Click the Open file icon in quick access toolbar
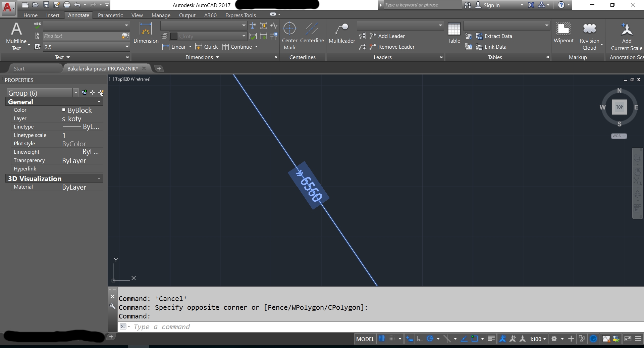Viewport: 644px width, 348px height. point(36,5)
